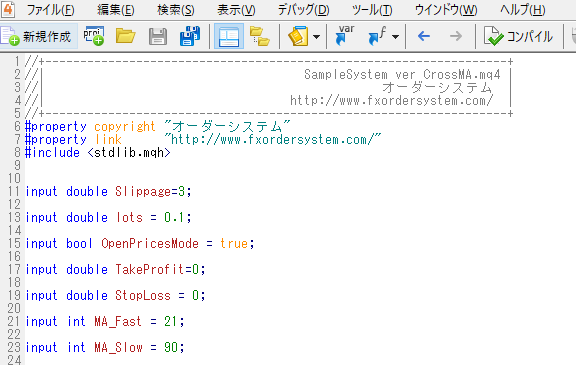Click the OpenPricesMode variable name
The image size is (576, 365).
click(150, 243)
